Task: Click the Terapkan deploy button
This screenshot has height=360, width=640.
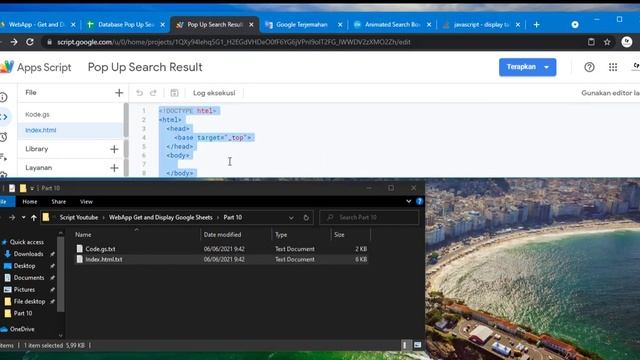Action: (521, 67)
